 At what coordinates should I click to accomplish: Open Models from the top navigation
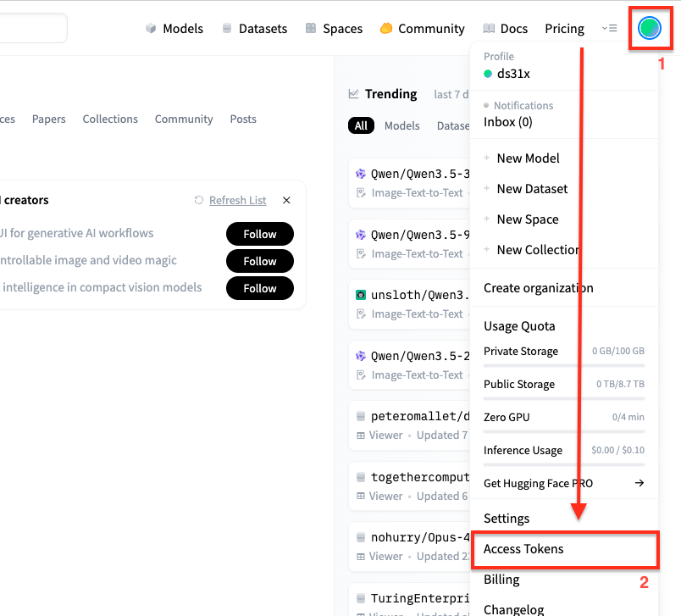pos(183,29)
